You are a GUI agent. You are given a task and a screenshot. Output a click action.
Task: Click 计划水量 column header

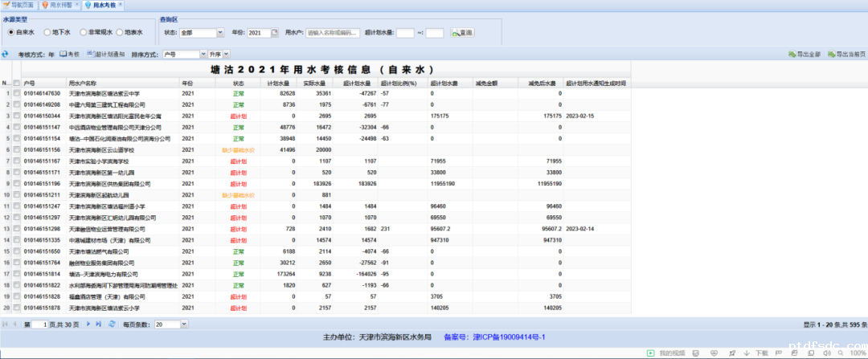(x=278, y=83)
